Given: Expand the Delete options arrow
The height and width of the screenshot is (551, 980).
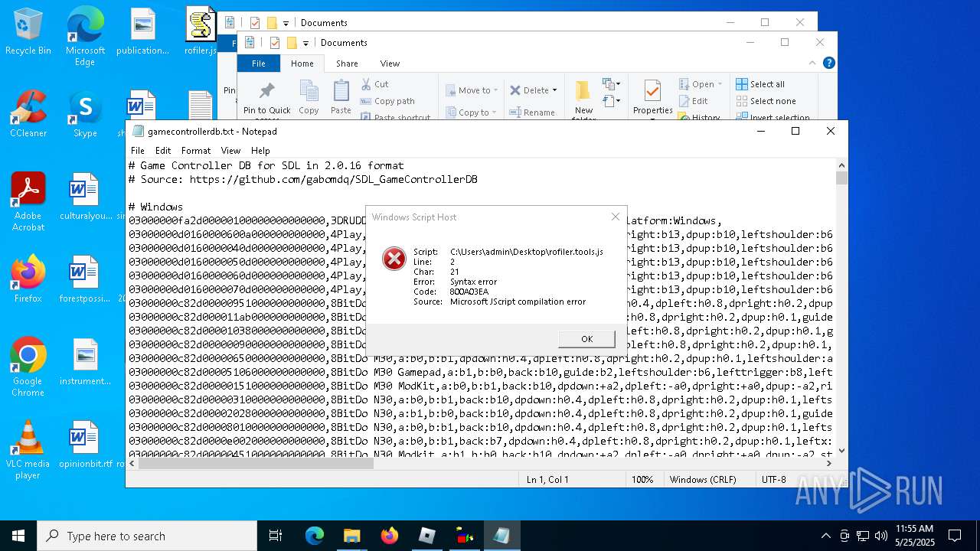Looking at the screenshot, I should (555, 90).
